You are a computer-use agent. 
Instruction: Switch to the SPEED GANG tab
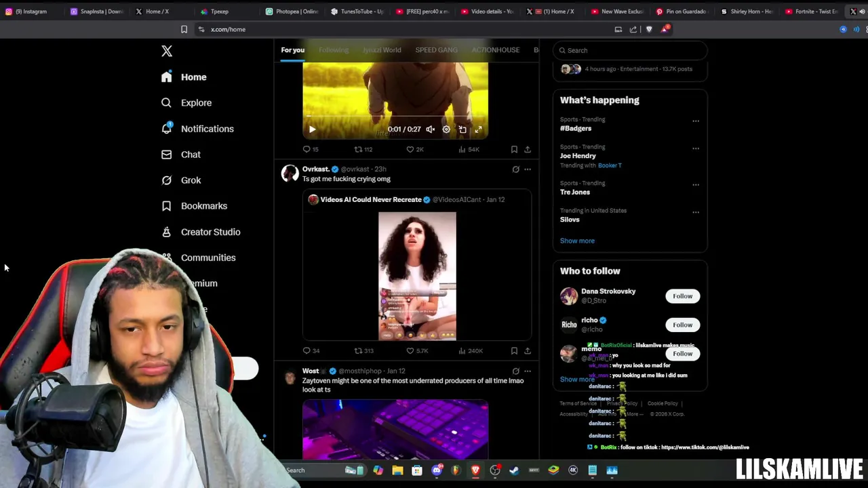pos(436,50)
